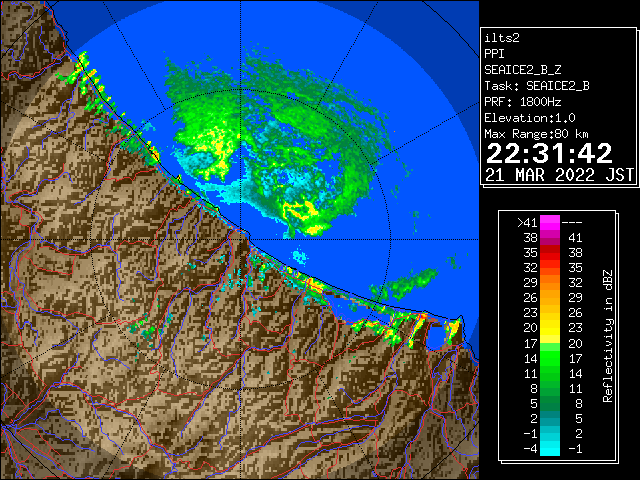Select the dark green 8–11 dBZ swatch

550,388
